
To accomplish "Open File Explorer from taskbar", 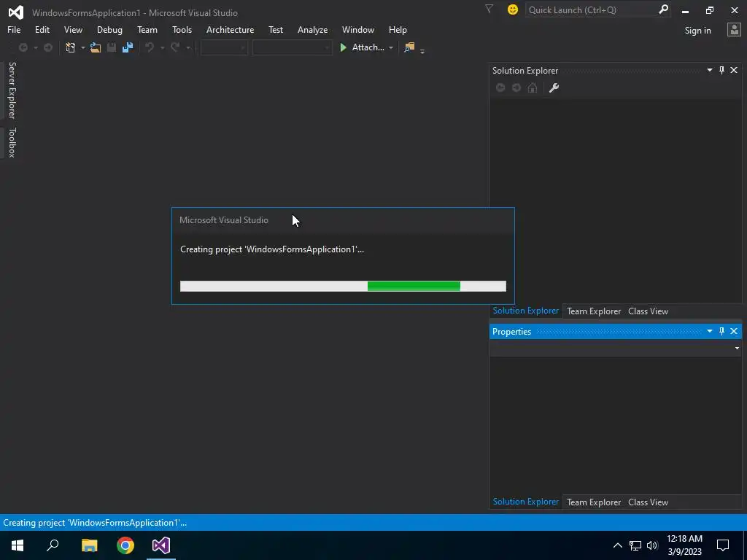I will click(89, 545).
